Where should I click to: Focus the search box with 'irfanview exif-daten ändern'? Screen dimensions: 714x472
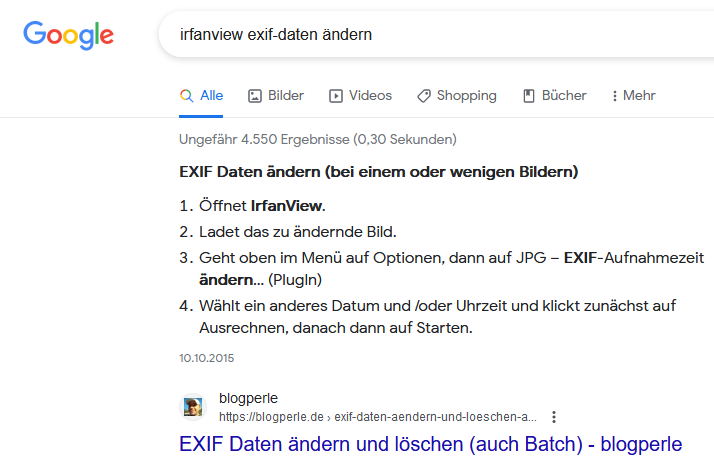coord(436,35)
